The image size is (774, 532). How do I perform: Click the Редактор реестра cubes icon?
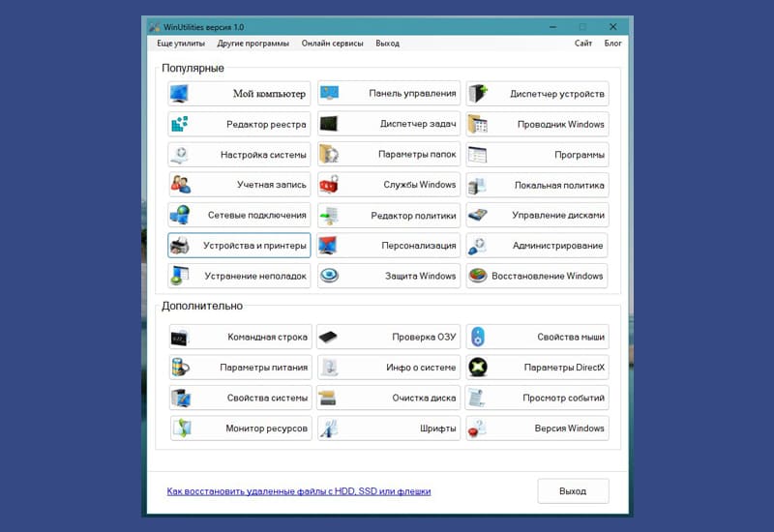coord(179,124)
